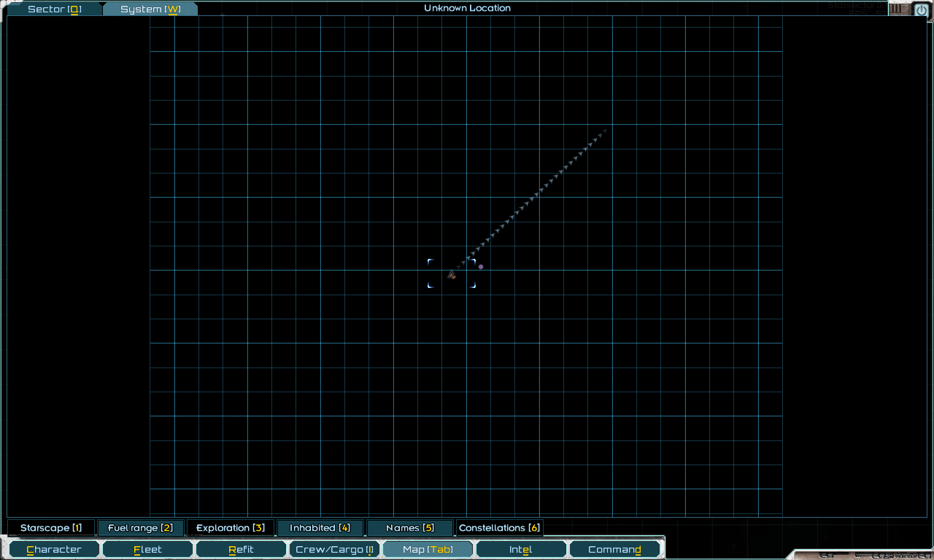Toggle the Fuel range overlay
The image size is (934, 560).
click(140, 528)
